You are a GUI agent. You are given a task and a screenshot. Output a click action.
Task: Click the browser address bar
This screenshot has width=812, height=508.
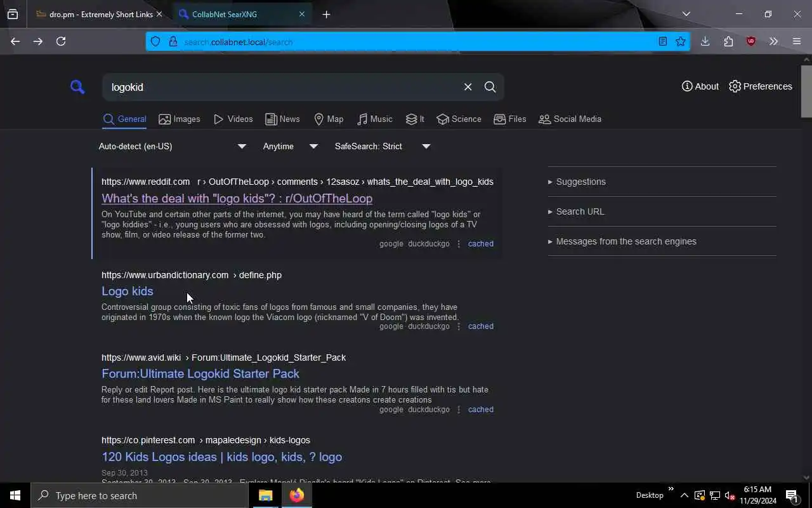coord(419,42)
